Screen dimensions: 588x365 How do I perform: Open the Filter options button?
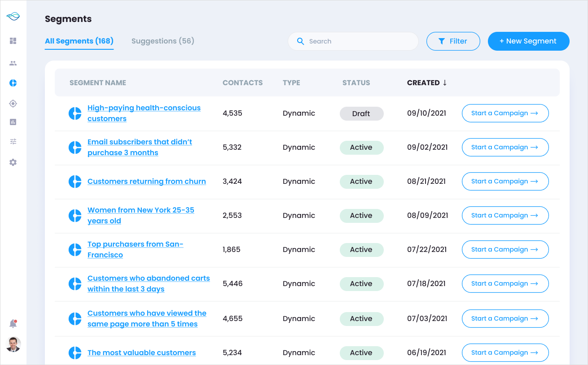[x=453, y=41]
